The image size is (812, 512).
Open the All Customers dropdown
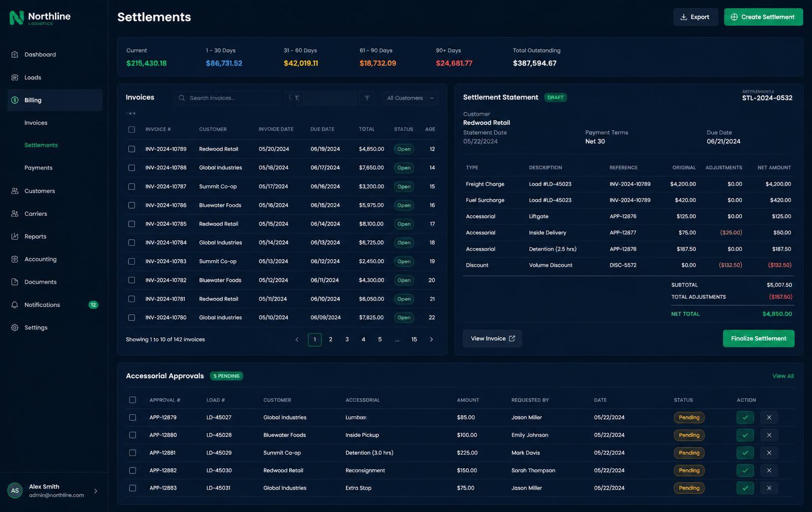point(410,98)
